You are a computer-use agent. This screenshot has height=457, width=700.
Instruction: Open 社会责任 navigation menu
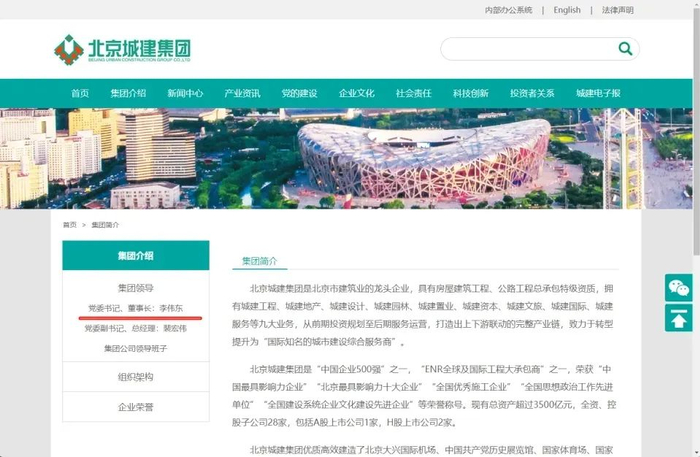pyautogui.click(x=413, y=93)
